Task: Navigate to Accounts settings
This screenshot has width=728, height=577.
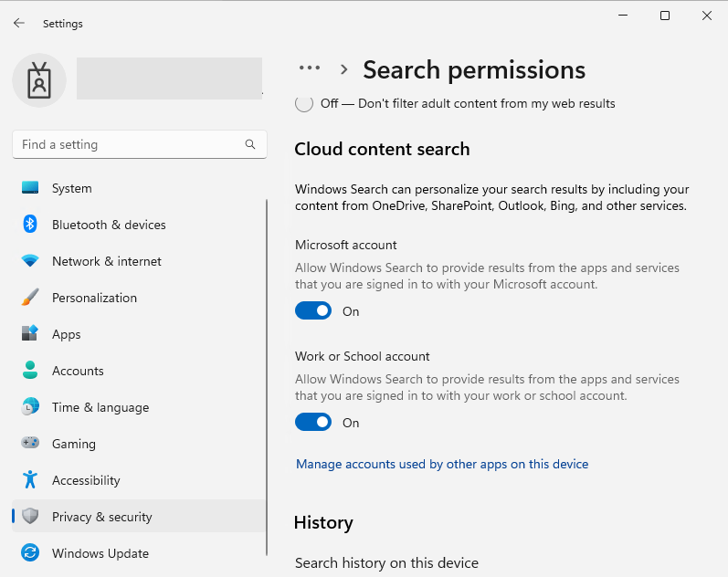Action: pyautogui.click(x=139, y=371)
